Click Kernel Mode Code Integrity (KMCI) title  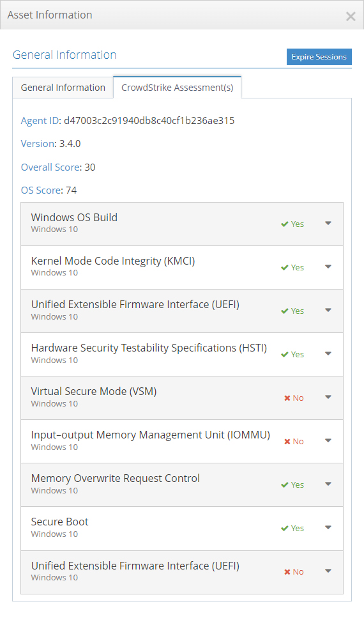(113, 261)
